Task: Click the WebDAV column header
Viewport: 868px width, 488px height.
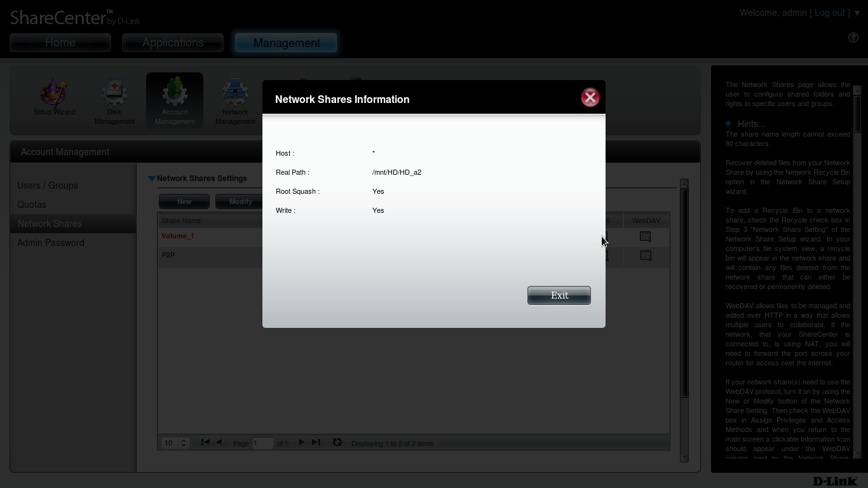Action: tap(646, 220)
